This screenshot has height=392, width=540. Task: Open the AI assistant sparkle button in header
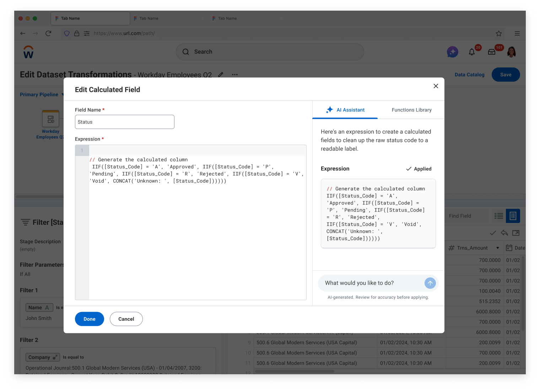452,52
